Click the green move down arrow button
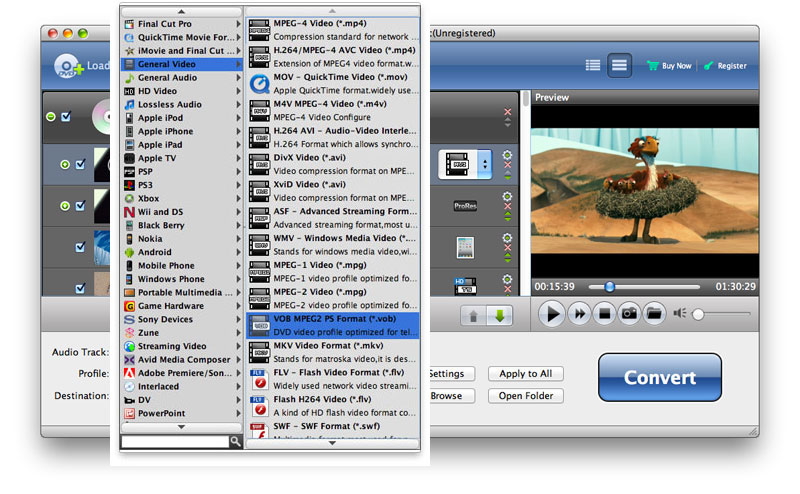Image resolution: width=800 pixels, height=494 pixels. pyautogui.click(x=499, y=315)
